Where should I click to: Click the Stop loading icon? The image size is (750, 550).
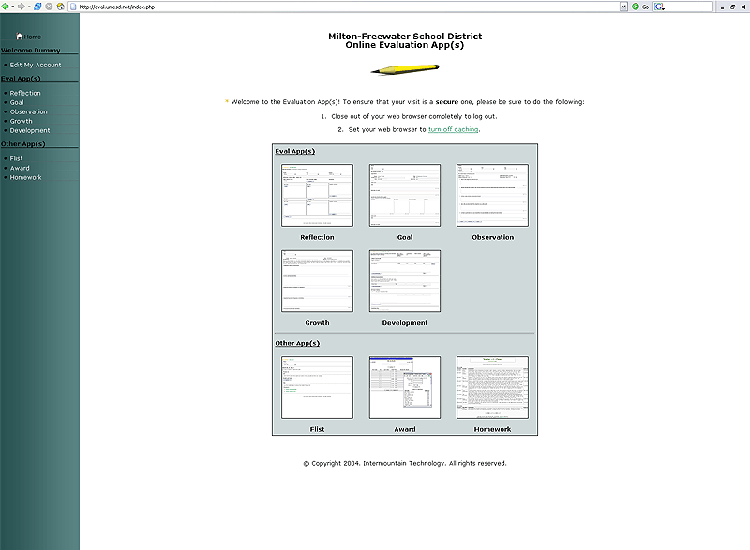[x=49, y=7]
